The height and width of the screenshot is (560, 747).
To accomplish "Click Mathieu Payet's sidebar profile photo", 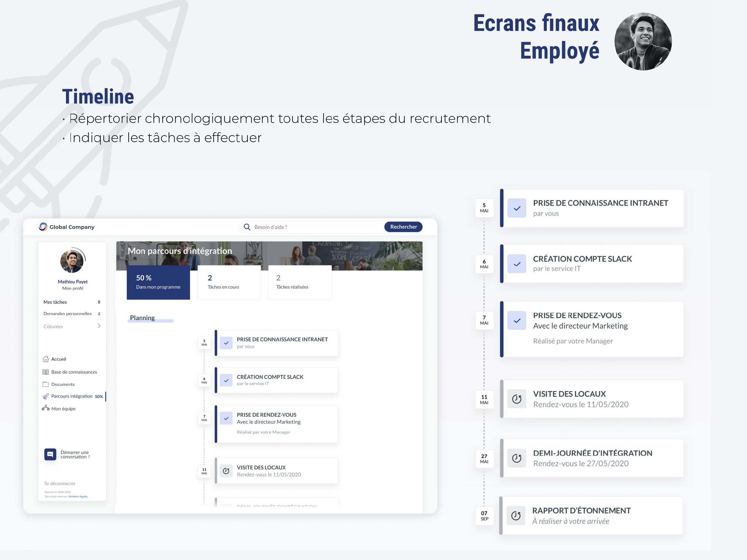I will (72, 261).
